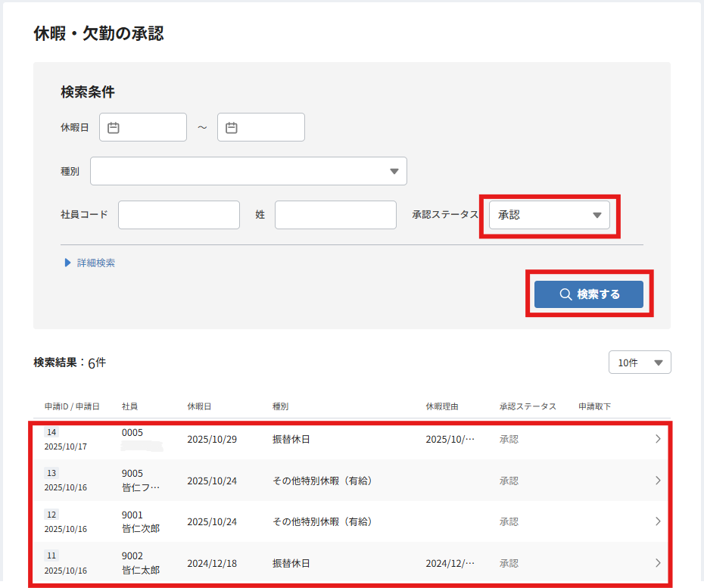
Task: Open details arrow for request ID 13
Action: pos(657,481)
